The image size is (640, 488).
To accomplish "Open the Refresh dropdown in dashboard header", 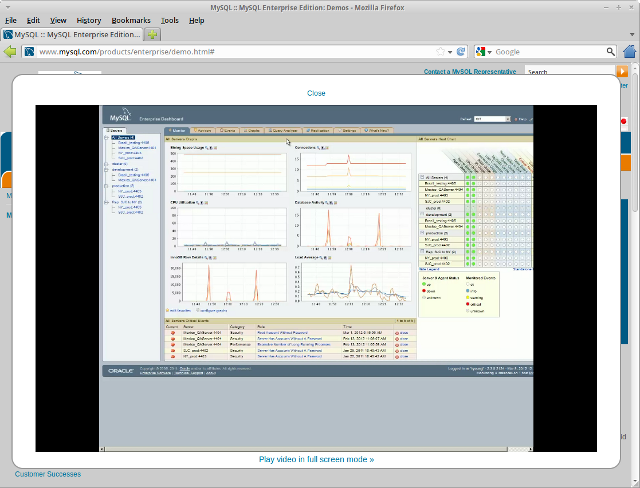I will tap(492, 119).
